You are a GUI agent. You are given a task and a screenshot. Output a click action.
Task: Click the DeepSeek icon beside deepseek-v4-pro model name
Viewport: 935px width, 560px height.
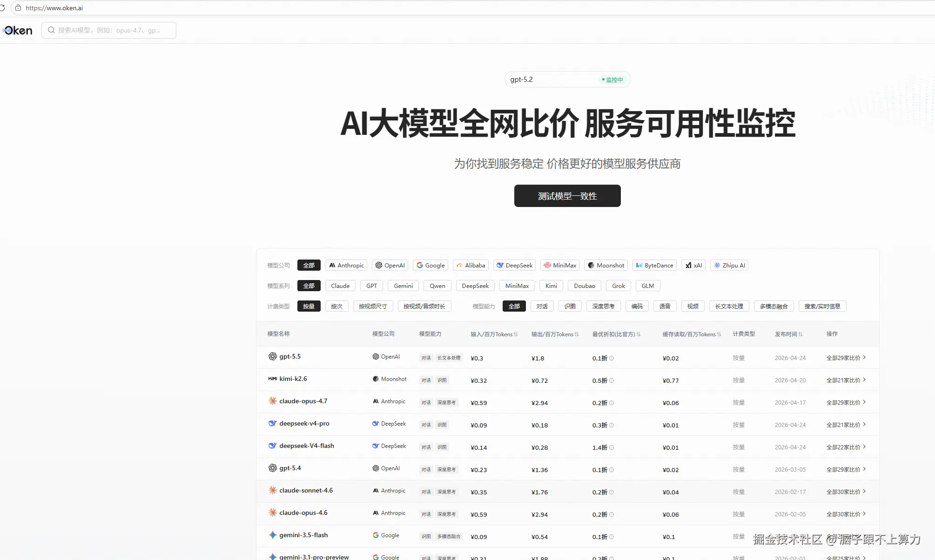[273, 423]
